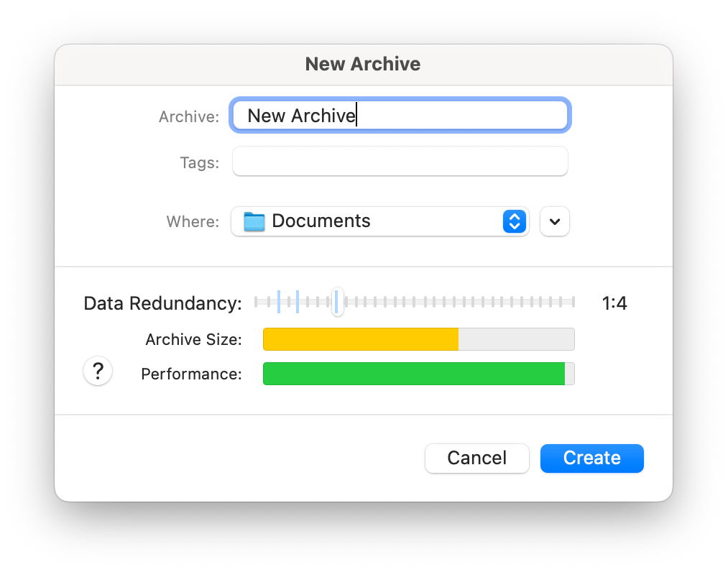Click the 1:4 redundancy ratio value
This screenshot has width=728, height=567.
click(614, 303)
